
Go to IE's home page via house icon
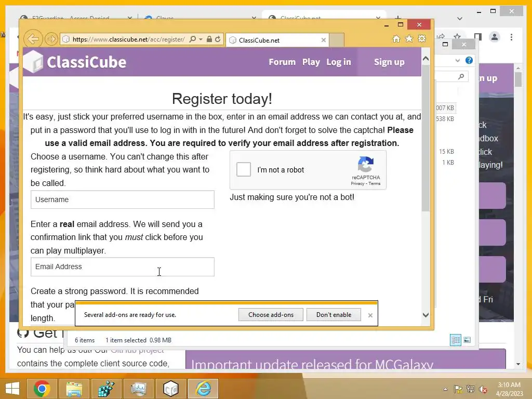[396, 38]
